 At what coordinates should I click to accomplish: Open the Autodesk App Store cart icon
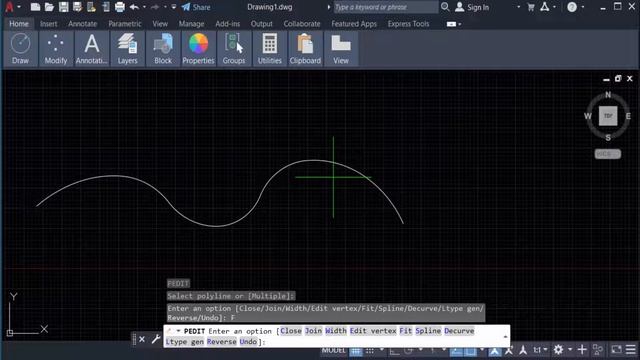531,7
